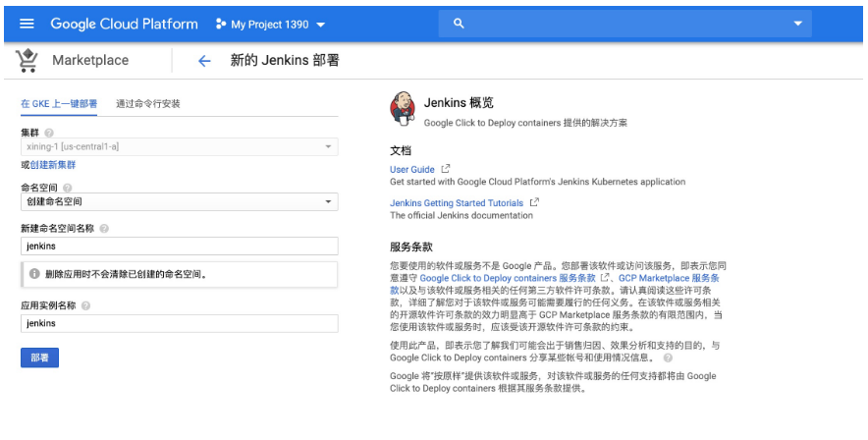The image size is (868, 440).
Task: Click the 新的 Jenkins 部署 page title
Action: (285, 60)
